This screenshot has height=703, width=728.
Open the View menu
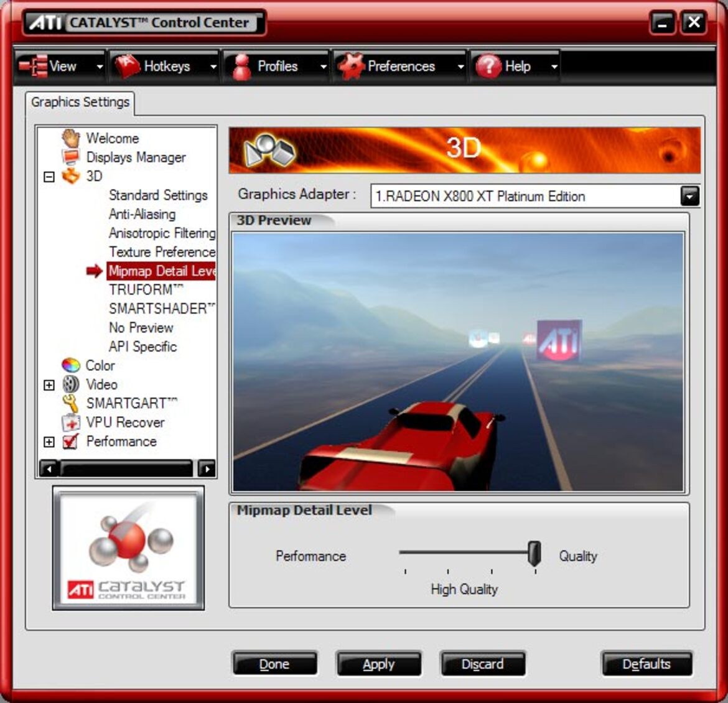[60, 67]
